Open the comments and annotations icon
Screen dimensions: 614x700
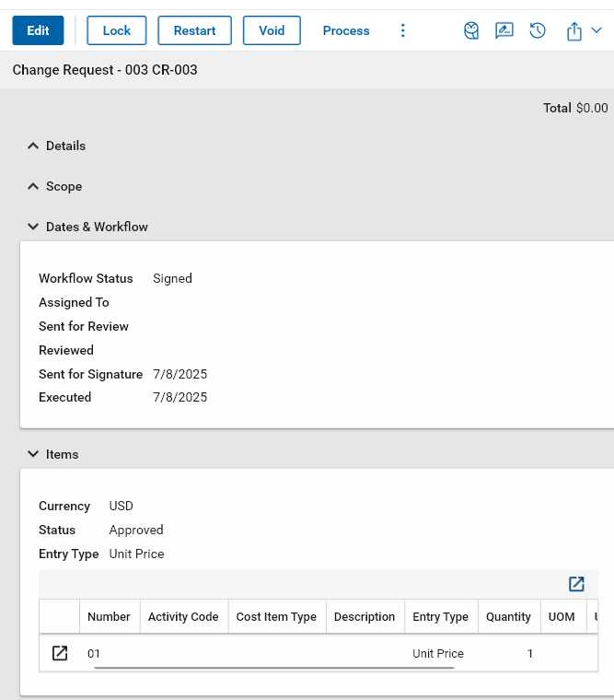point(504,30)
